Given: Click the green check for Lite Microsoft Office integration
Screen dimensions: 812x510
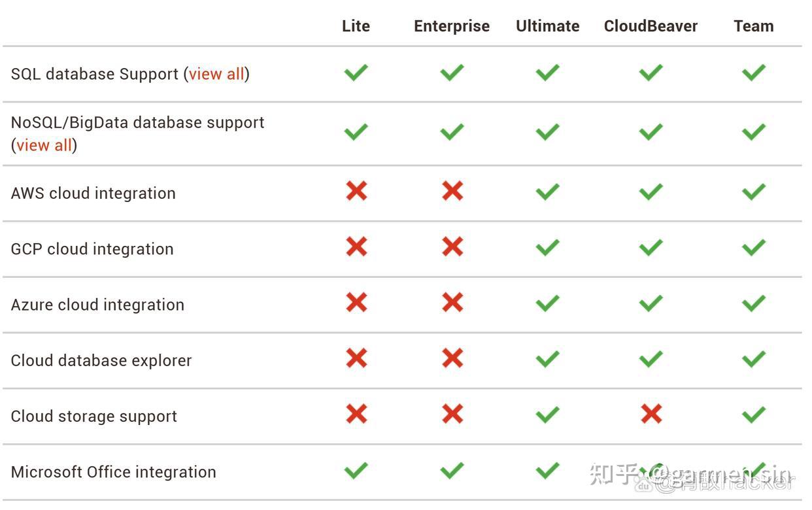Looking at the screenshot, I should (x=356, y=470).
